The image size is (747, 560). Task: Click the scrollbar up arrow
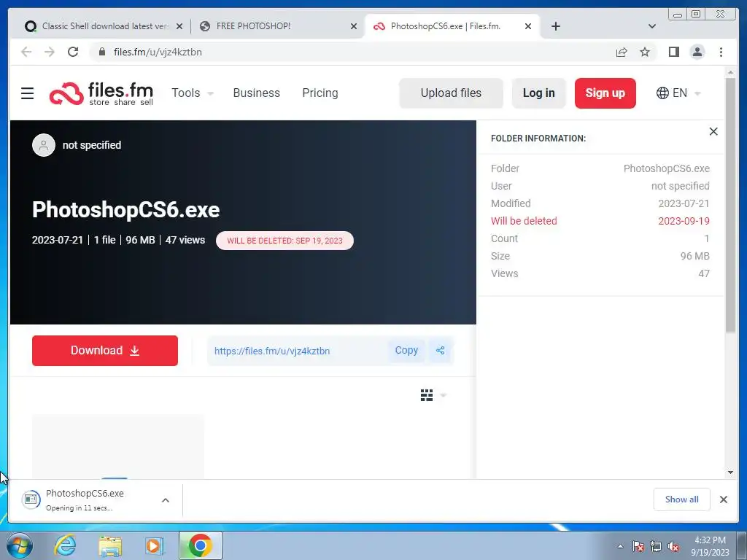[730, 73]
